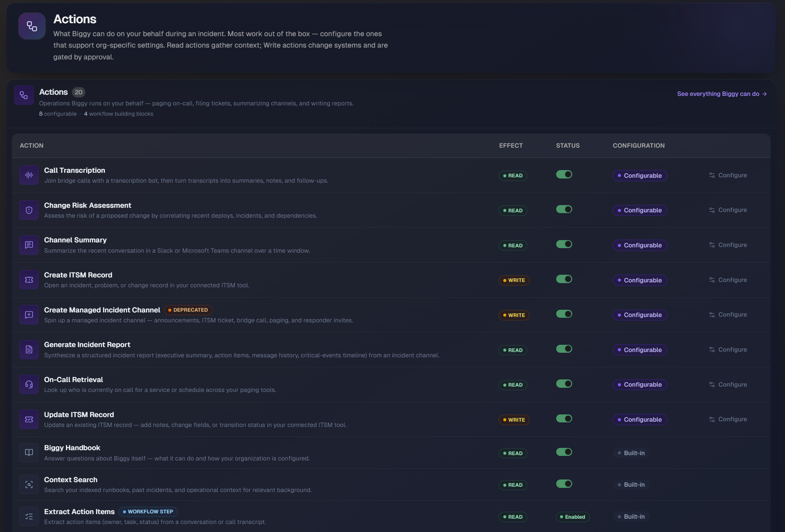Click the On-Call Retrieval title
The height and width of the screenshot is (532, 785).
[73, 379]
